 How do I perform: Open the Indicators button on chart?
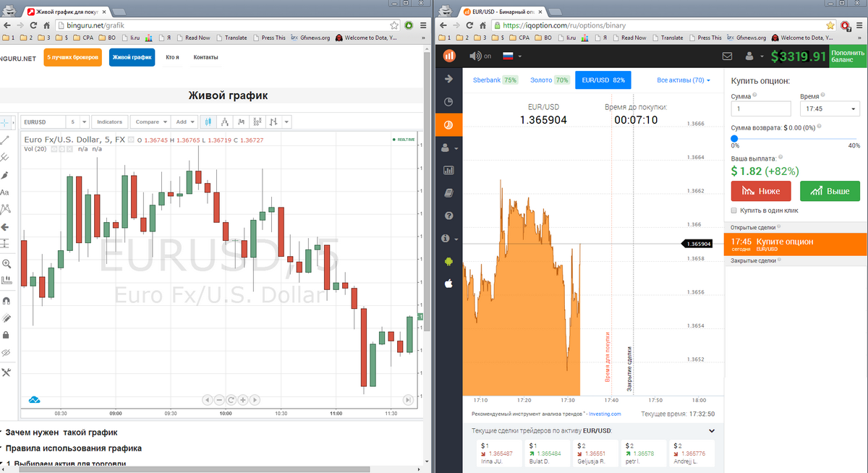pos(110,122)
